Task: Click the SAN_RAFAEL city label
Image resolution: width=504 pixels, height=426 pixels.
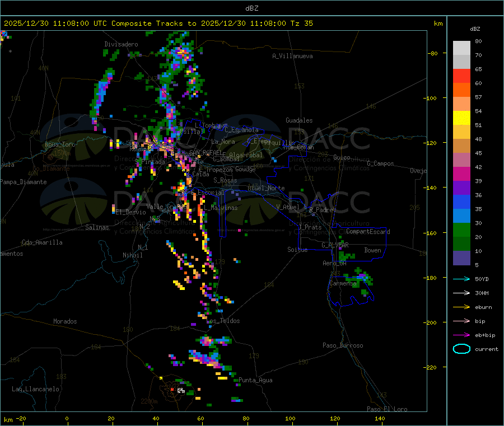Action: (206, 152)
